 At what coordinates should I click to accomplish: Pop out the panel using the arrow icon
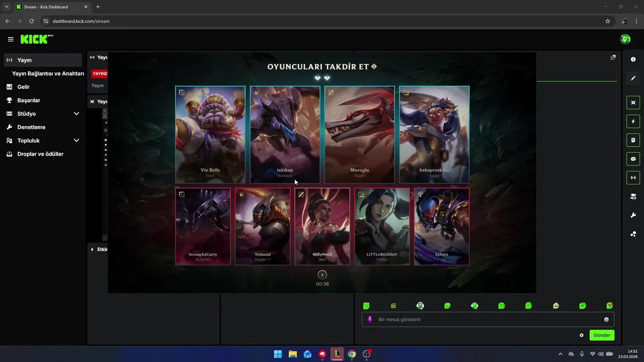pos(613,57)
